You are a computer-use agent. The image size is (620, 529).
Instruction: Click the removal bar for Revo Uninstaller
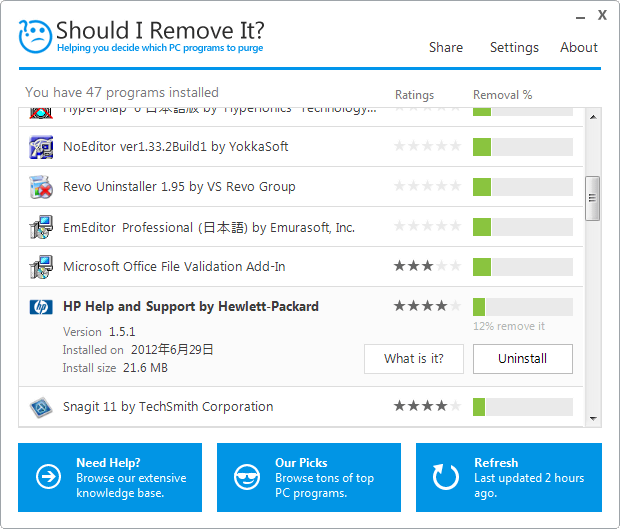tap(523, 187)
